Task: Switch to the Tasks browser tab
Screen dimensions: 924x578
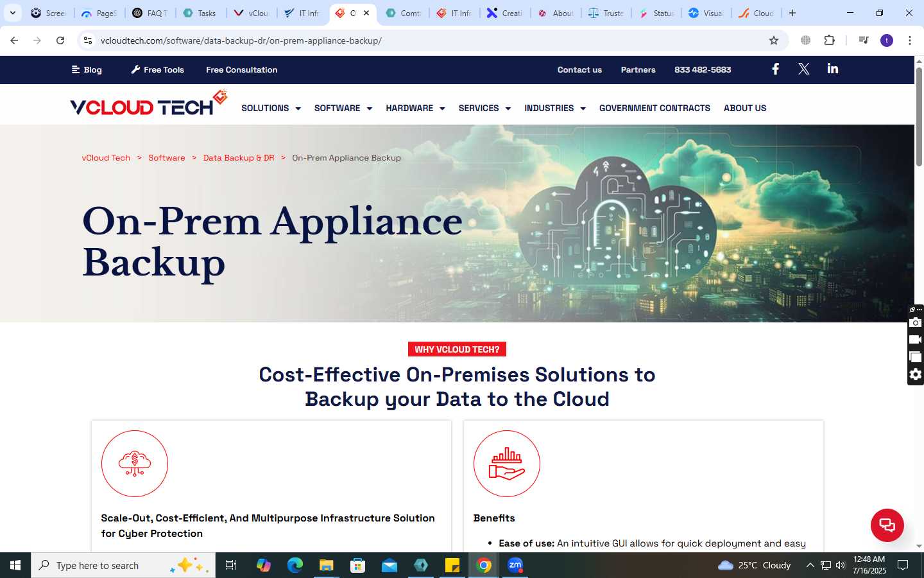Action: [x=200, y=13]
